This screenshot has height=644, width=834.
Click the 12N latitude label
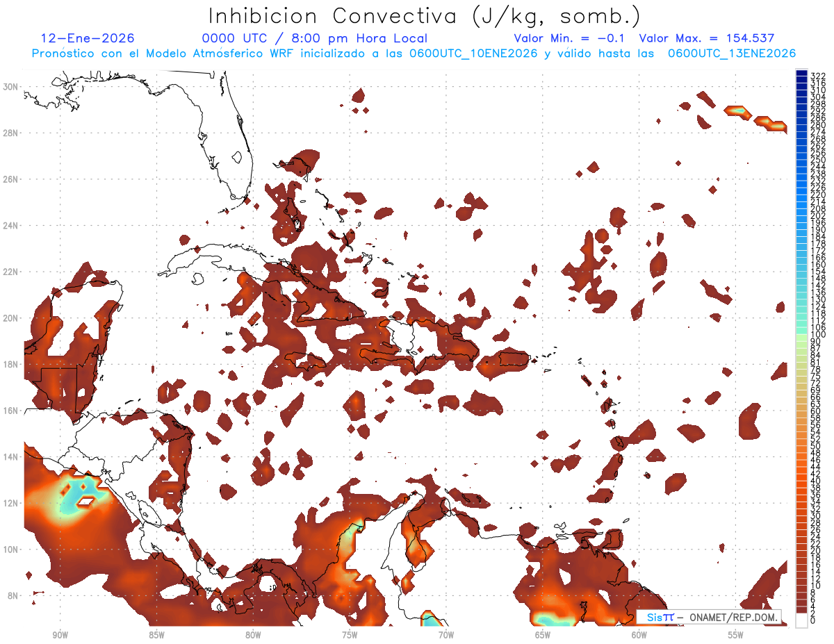[11, 503]
